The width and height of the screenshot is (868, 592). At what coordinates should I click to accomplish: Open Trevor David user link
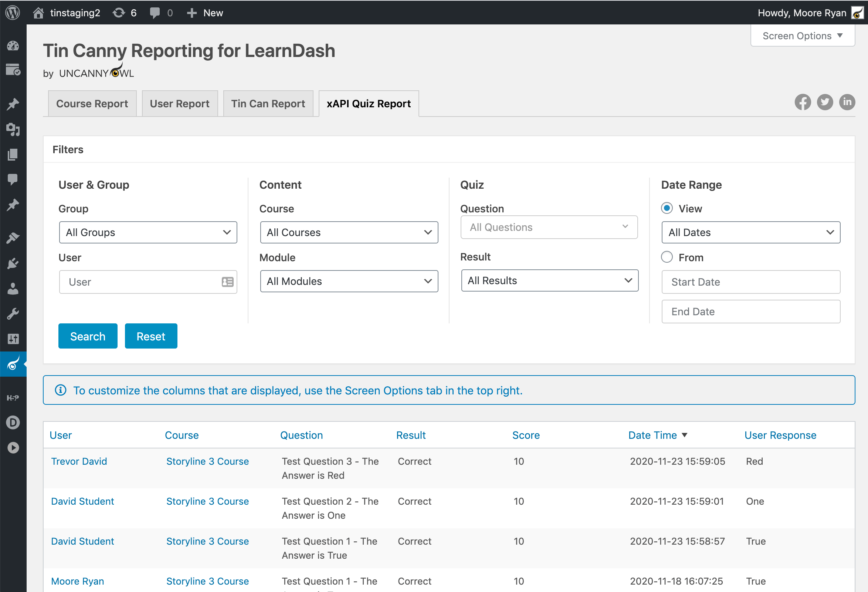point(79,461)
